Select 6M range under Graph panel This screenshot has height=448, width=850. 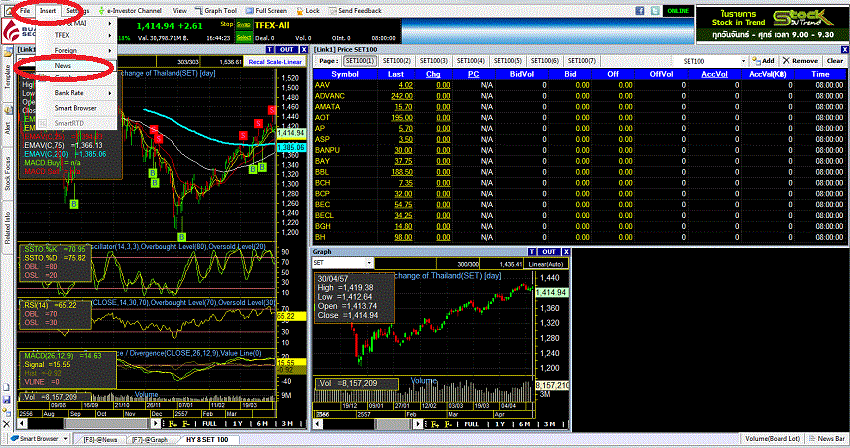[525, 424]
